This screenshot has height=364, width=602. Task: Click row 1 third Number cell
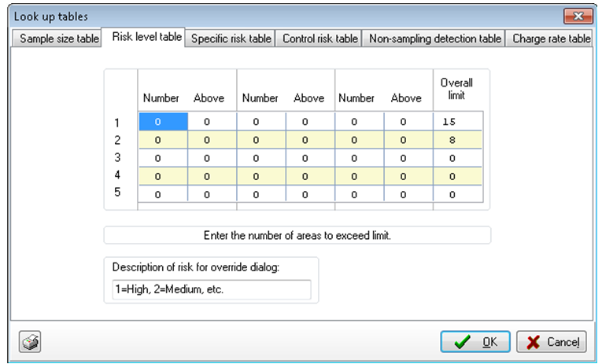point(360,122)
